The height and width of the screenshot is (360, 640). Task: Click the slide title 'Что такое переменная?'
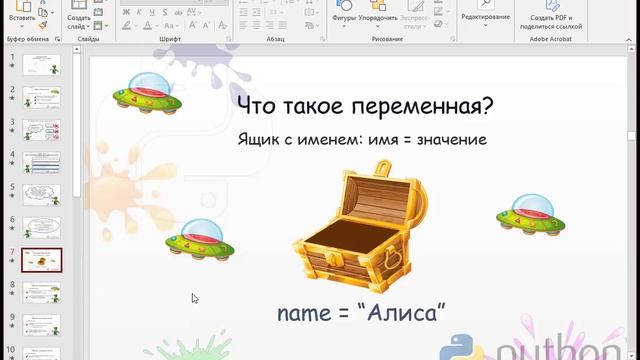point(365,106)
